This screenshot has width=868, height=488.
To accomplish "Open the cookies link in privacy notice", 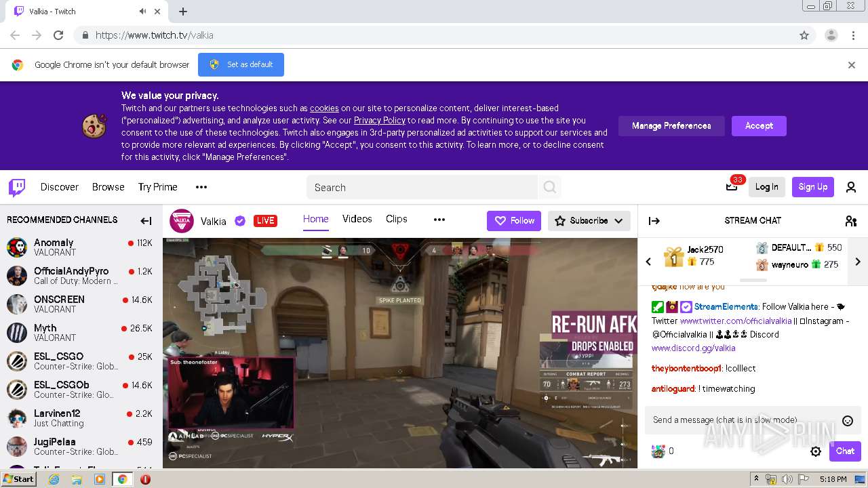I will 324,108.
